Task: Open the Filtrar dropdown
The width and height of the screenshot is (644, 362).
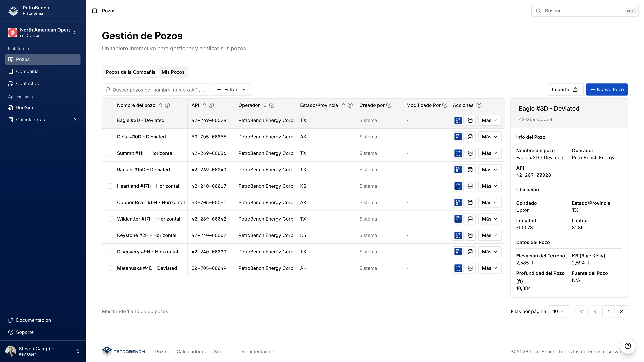Action: click(231, 89)
